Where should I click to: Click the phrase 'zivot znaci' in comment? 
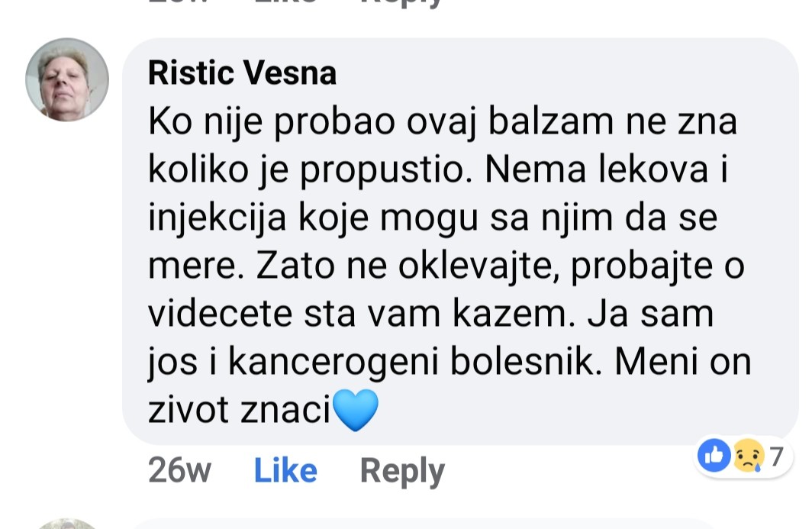click(240, 410)
